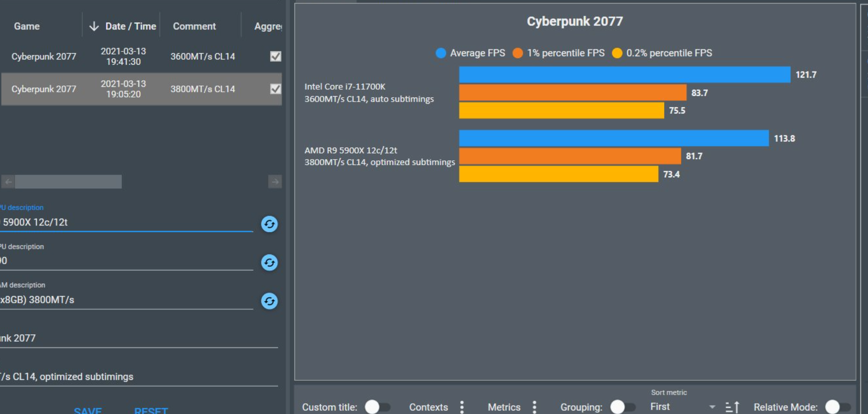Toggle 1% percentile FPS legend marker

coord(517,53)
